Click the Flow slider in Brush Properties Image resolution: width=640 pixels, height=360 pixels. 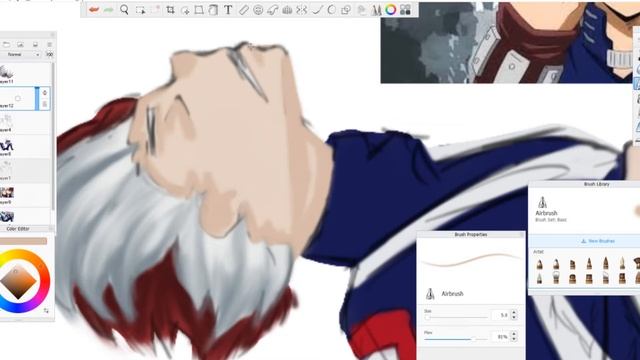pos(456,338)
